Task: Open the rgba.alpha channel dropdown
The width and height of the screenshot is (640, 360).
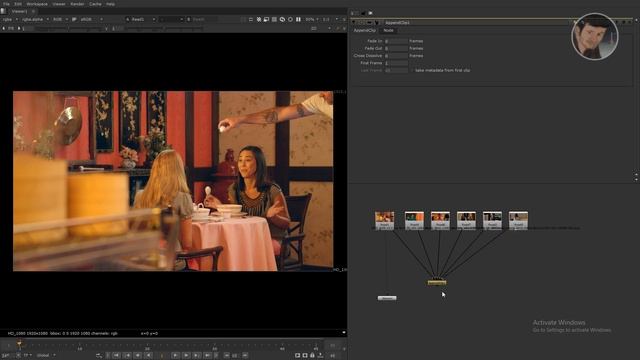Action: 36,19
